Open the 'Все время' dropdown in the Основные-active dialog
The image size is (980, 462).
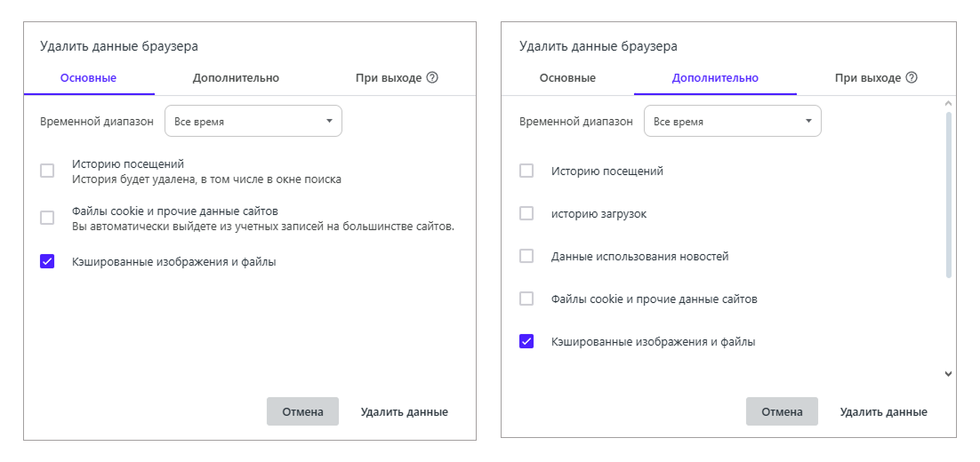point(253,121)
